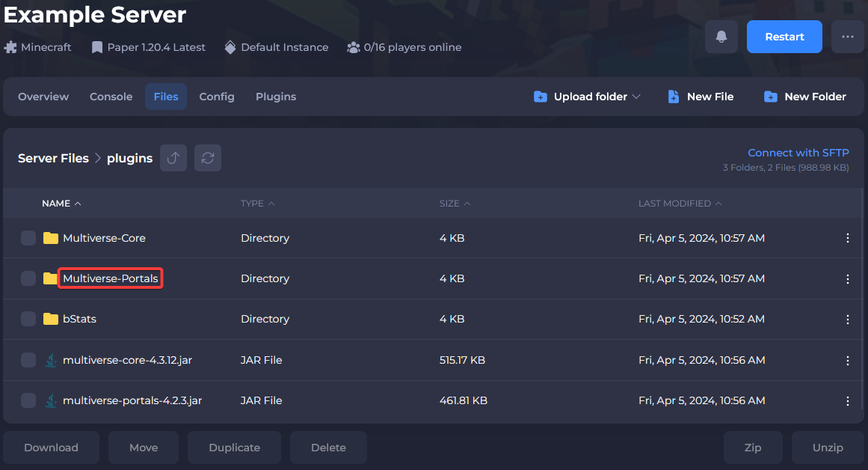Screen dimensions: 868x470
Task: Open the Plugins tab
Action: click(276, 97)
